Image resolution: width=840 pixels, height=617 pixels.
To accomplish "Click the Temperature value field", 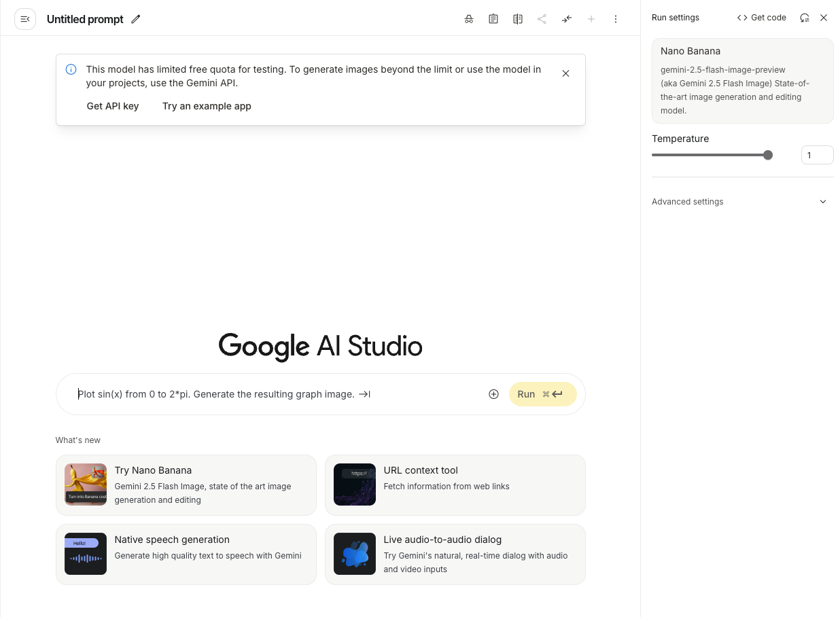I will [818, 155].
